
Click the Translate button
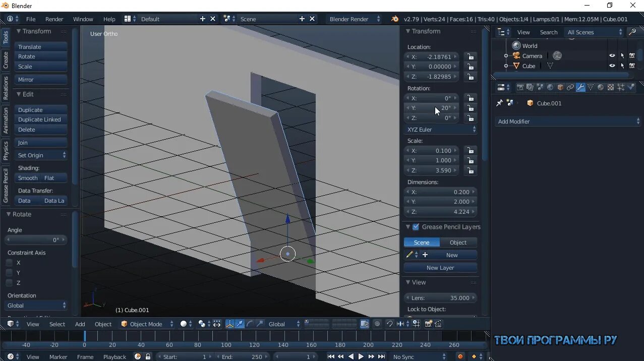[x=41, y=47]
